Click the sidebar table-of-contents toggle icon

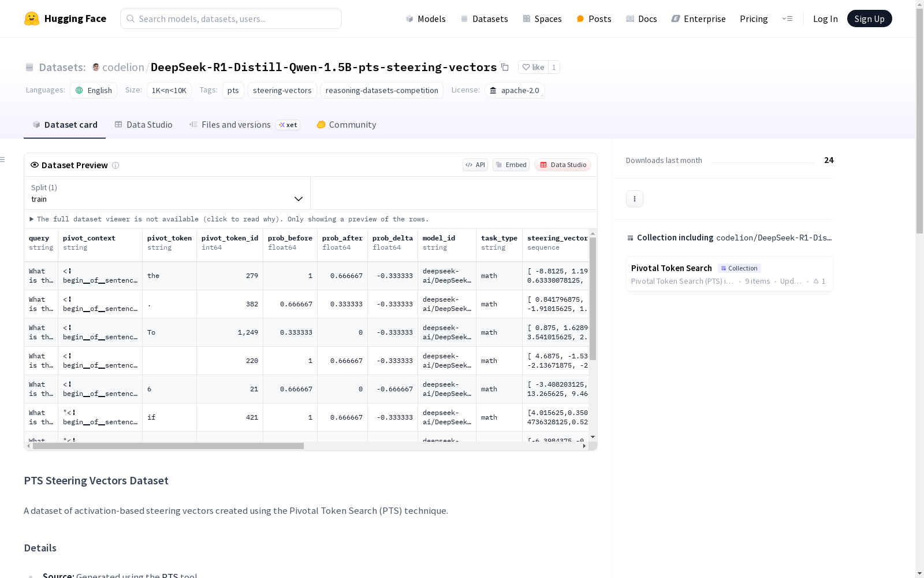3,160
